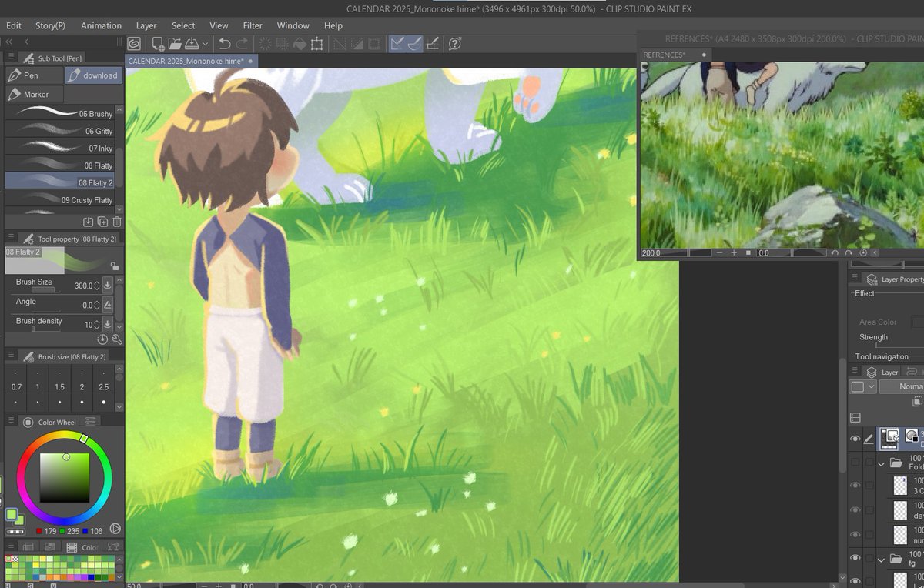Screen dimensions: 924x588
Task: Open the Edit menu
Action: pyautogui.click(x=14, y=25)
